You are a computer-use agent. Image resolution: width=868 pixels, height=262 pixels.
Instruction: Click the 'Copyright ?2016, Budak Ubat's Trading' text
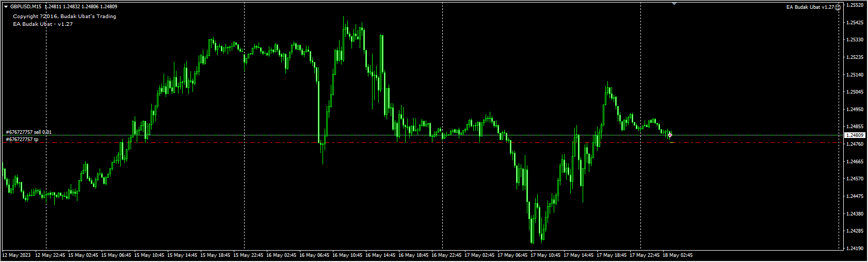click(65, 17)
